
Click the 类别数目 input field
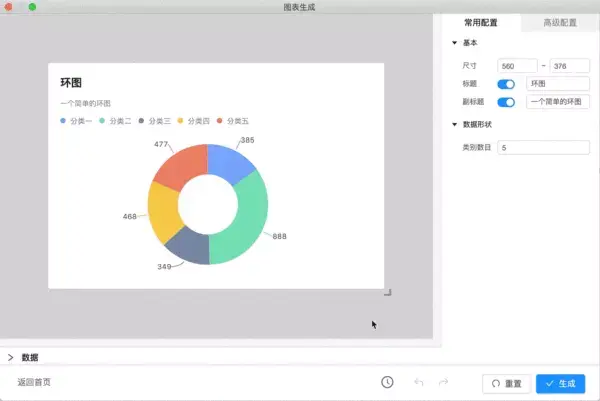click(543, 147)
